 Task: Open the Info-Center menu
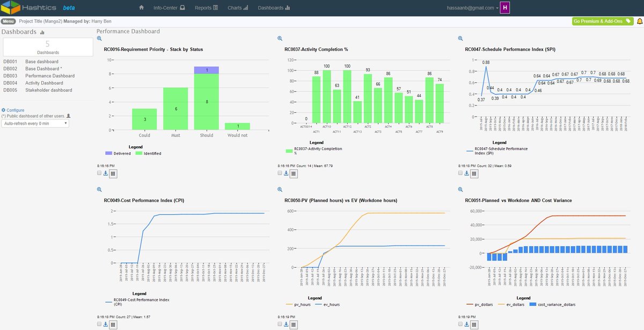169,8
